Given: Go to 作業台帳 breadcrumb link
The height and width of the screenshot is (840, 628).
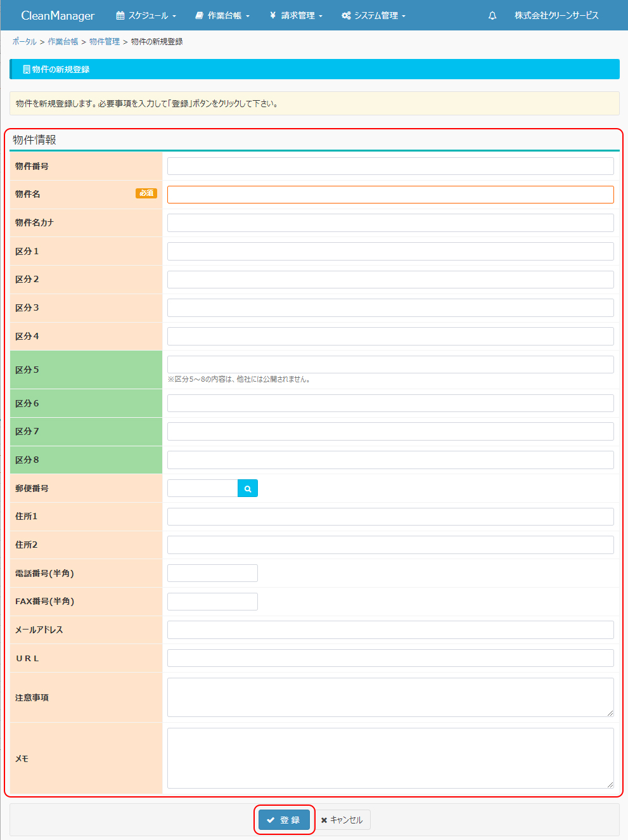Looking at the screenshot, I should 63,41.
